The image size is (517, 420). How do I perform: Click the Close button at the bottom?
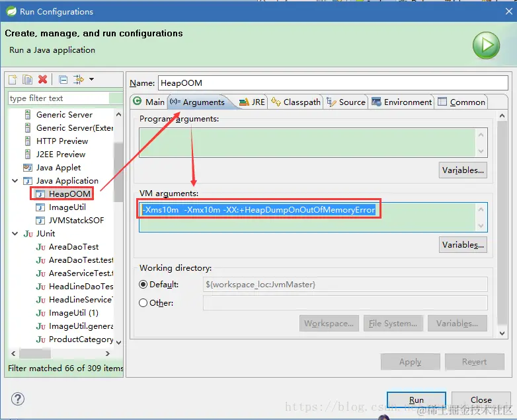tap(481, 400)
